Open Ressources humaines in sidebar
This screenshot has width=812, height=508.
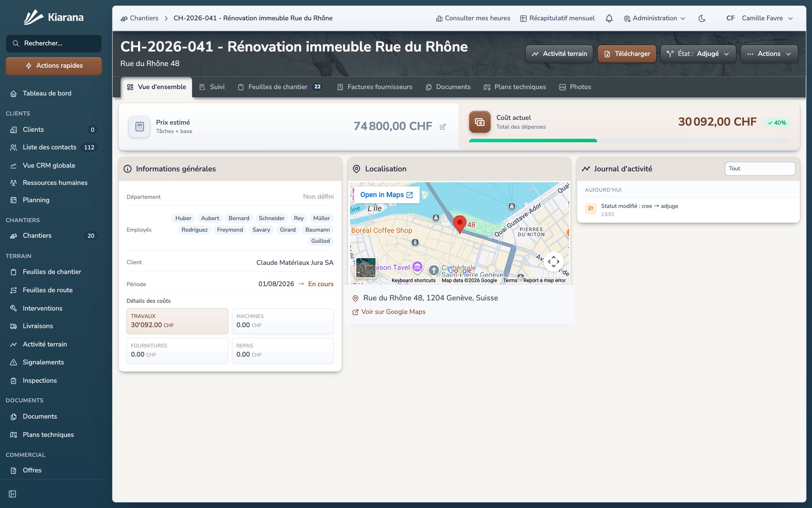click(x=54, y=183)
